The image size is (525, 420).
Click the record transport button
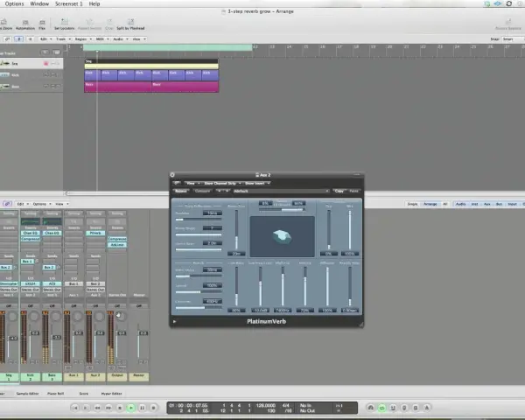[153, 408]
